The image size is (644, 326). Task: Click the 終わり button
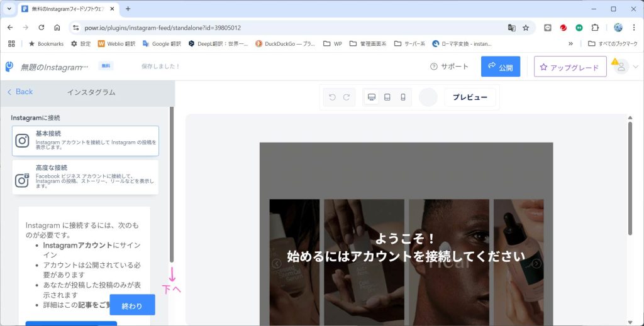click(132, 305)
